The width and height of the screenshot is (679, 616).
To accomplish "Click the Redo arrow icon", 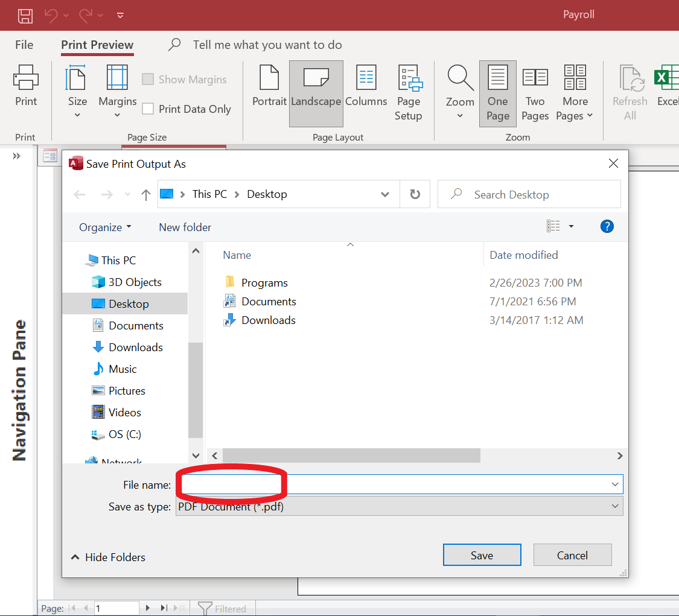I will pyautogui.click(x=86, y=16).
